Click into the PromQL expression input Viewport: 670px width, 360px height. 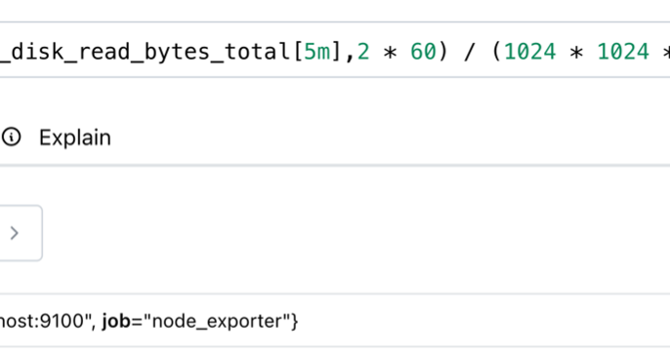coord(335,51)
